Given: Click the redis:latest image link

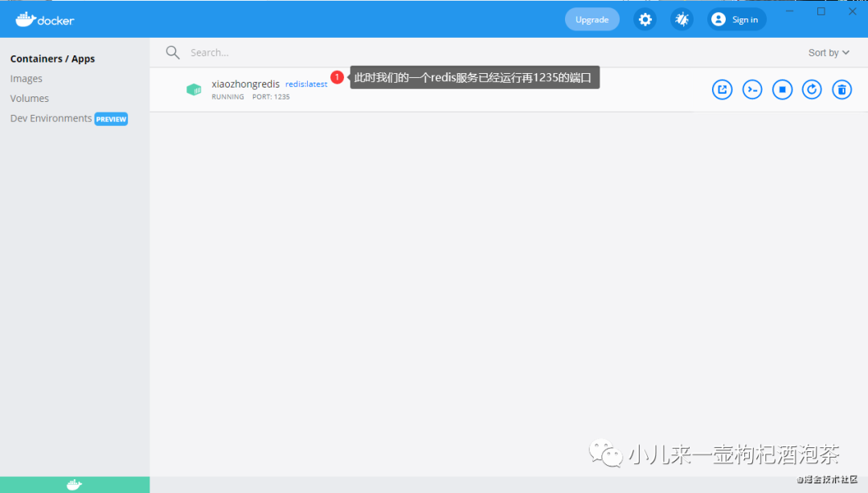Looking at the screenshot, I should 306,84.
